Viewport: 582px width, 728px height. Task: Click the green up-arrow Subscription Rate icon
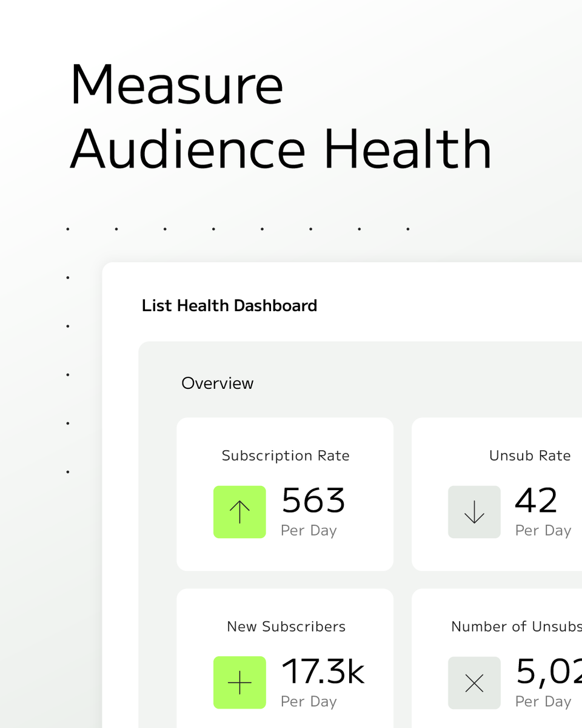(239, 512)
